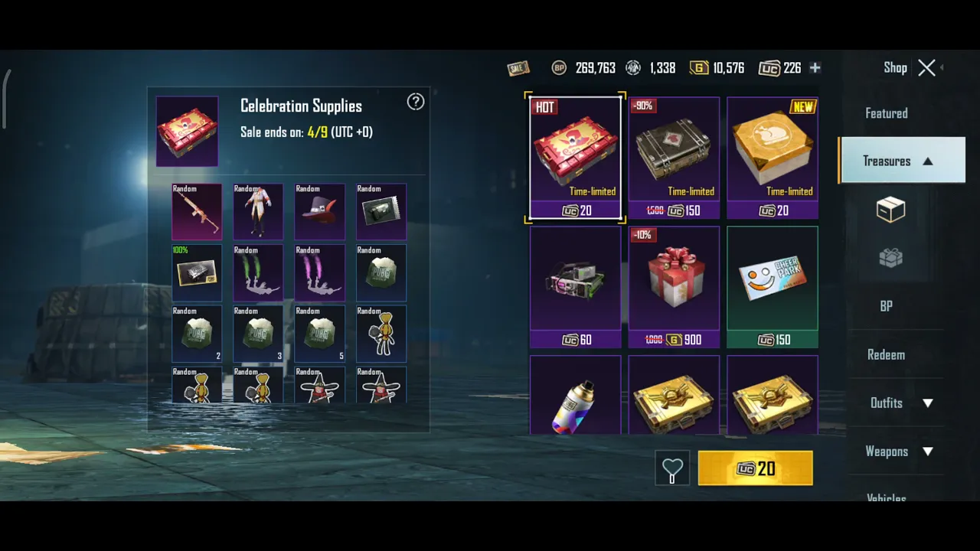Select the gift box icon under Treasures
Screen dimensions: 980x551
tap(890, 258)
